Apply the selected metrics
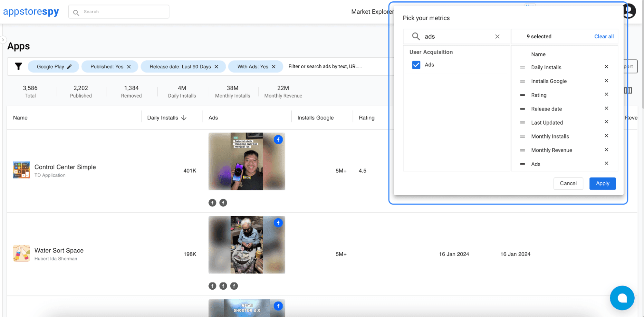The image size is (644, 317). 602,183
